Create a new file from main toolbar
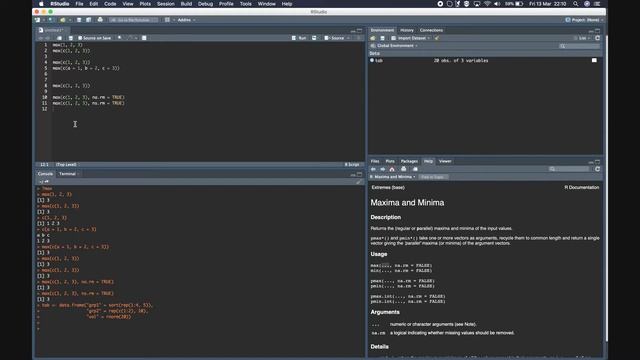This screenshot has height=360, width=640. [38, 20]
